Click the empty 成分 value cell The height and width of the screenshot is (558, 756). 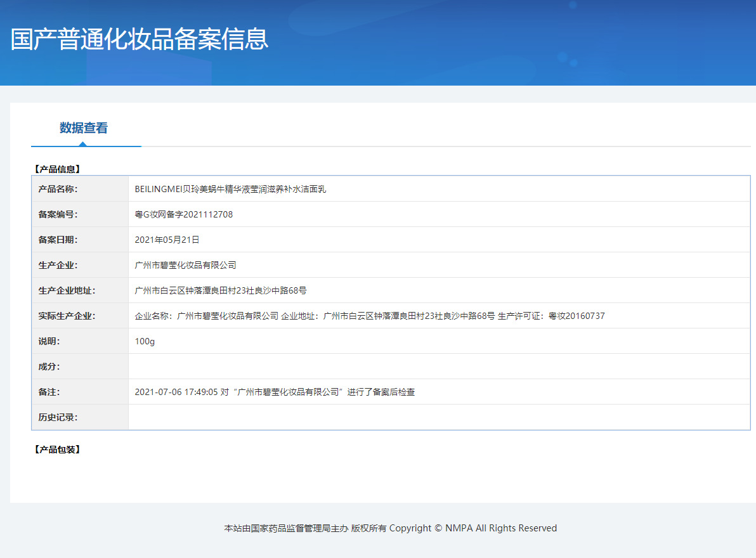coord(439,367)
